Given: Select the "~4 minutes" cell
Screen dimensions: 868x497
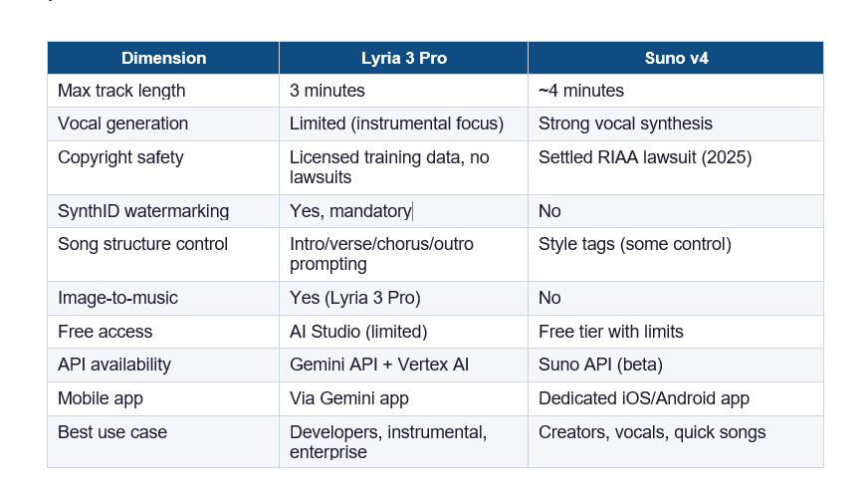Looking at the screenshot, I should [x=581, y=91].
